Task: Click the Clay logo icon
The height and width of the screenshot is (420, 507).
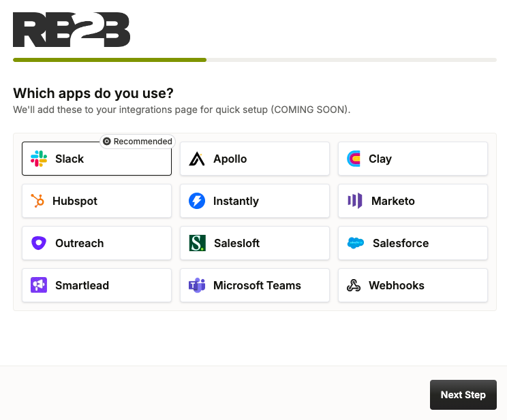Action: (x=354, y=159)
